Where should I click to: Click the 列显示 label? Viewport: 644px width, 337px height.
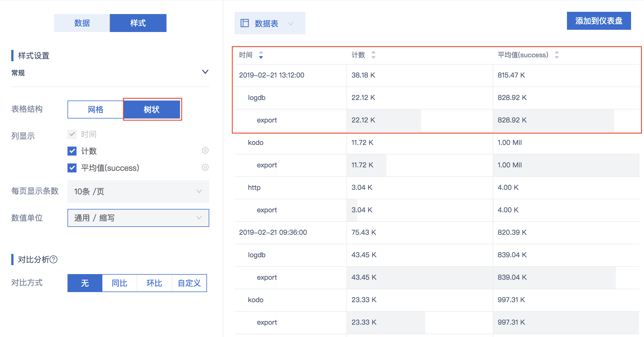coord(23,136)
